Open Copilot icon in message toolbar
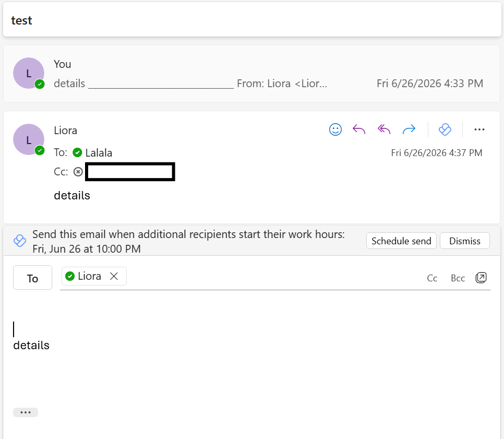 click(x=445, y=129)
